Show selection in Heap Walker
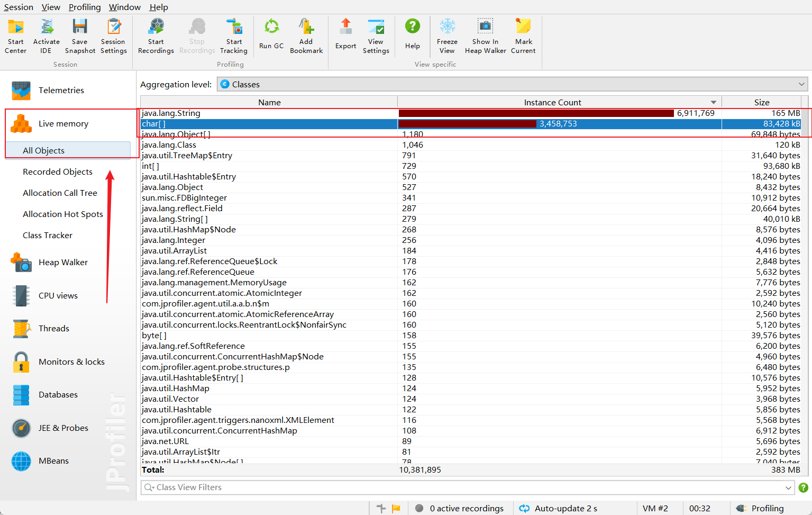 (486, 36)
